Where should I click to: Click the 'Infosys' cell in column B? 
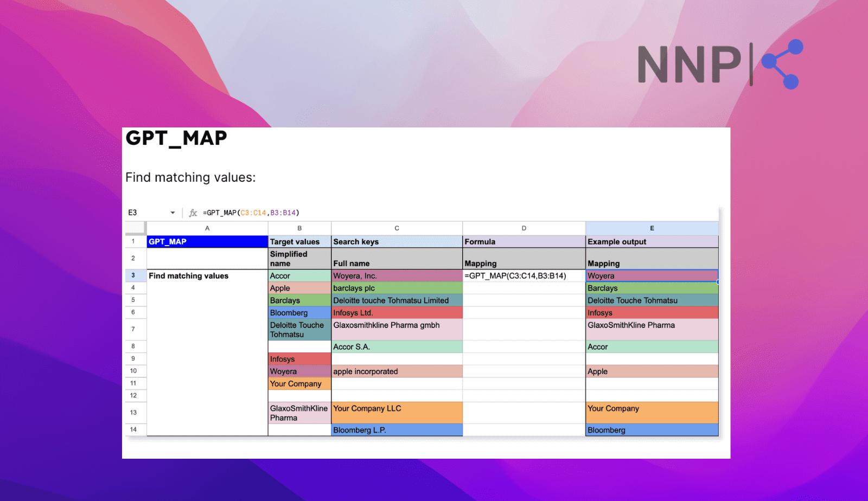pyautogui.click(x=299, y=359)
